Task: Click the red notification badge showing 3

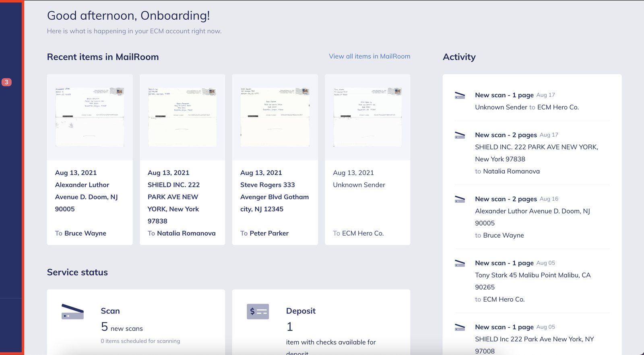Action: (x=6, y=82)
